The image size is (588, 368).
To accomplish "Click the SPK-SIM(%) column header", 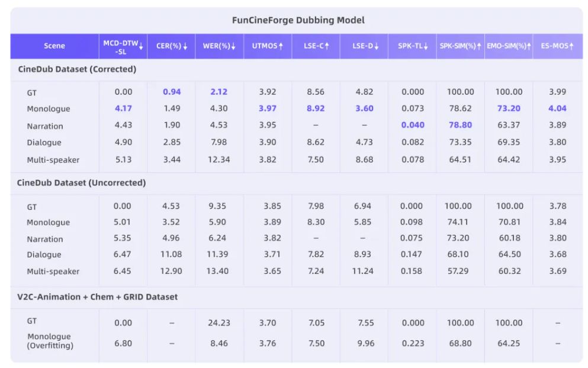I will [x=458, y=46].
